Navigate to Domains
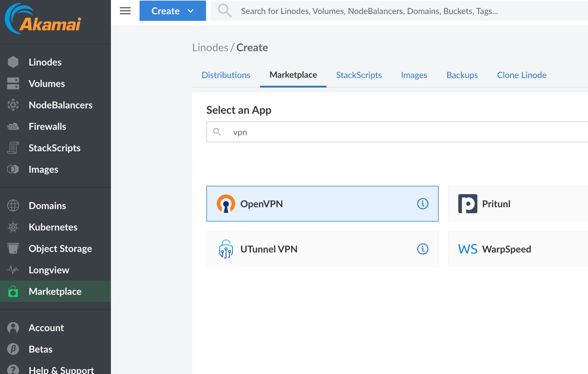 56,205
